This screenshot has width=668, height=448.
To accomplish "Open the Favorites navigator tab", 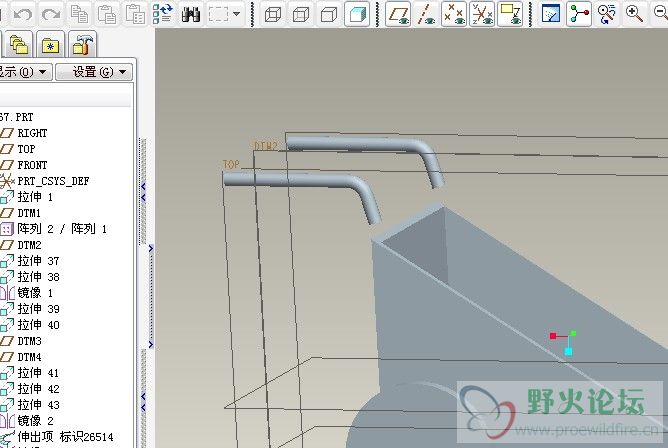I will [50, 44].
